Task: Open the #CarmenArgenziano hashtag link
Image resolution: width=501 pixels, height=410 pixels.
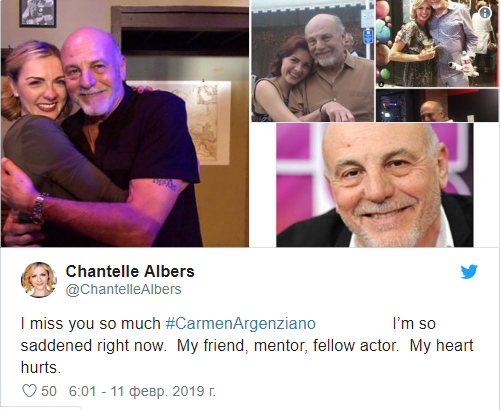Action: [x=241, y=324]
